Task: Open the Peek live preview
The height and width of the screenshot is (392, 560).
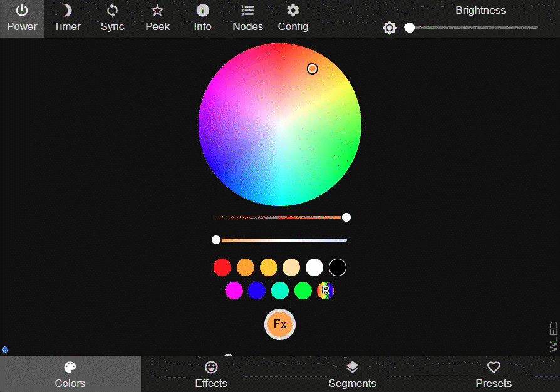Action: pos(157,19)
